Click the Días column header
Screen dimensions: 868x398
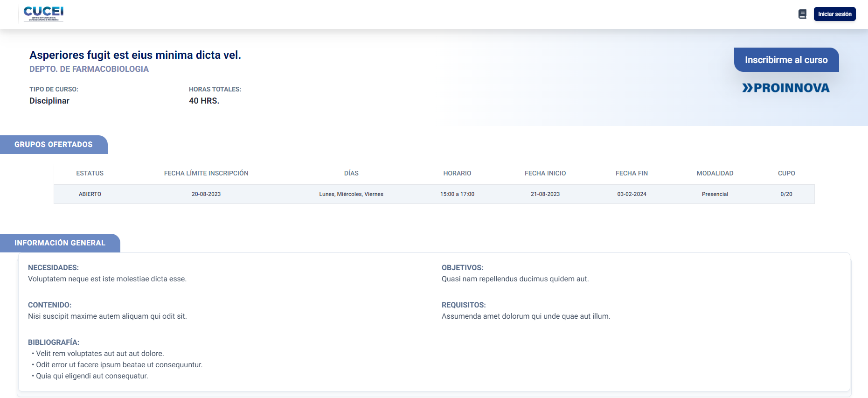pos(351,173)
